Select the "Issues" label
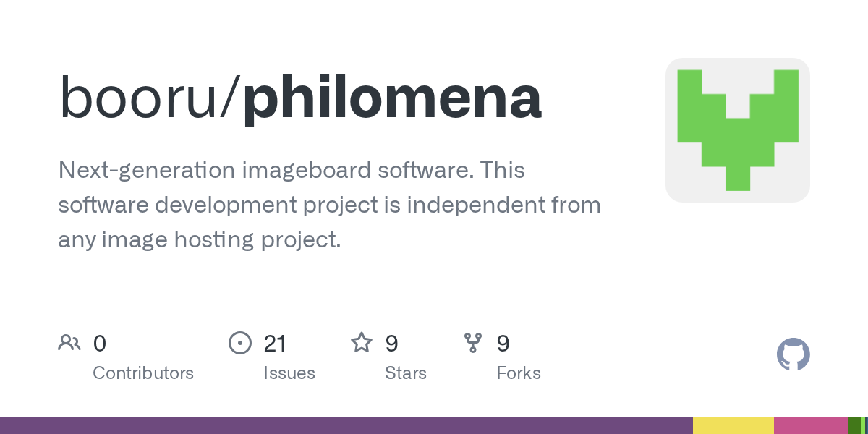Image resolution: width=868 pixels, height=434 pixels. (289, 373)
